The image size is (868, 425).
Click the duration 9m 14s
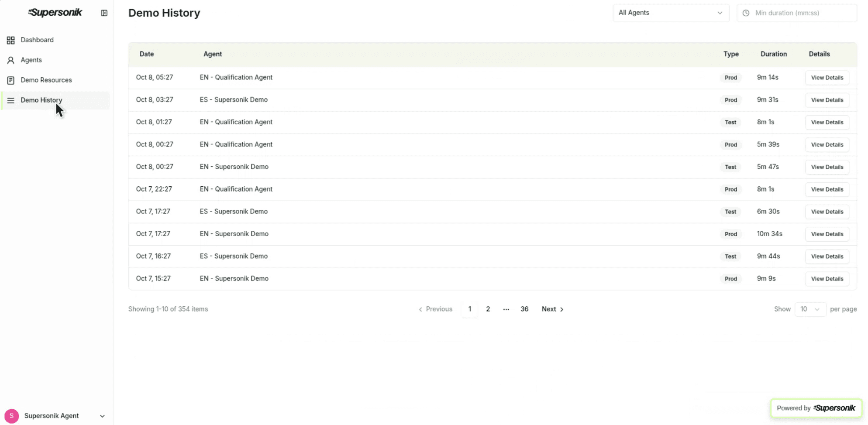point(768,77)
